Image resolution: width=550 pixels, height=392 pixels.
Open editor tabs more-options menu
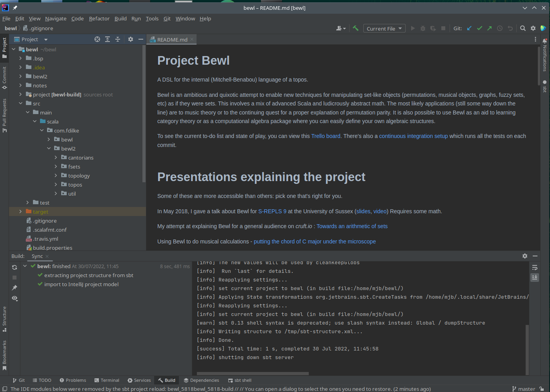pos(535,39)
